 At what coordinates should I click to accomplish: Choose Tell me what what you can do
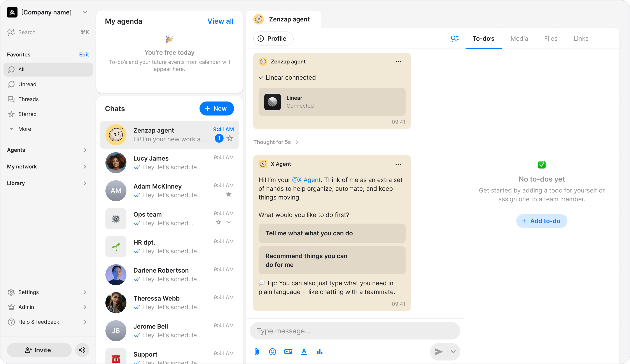click(x=332, y=233)
